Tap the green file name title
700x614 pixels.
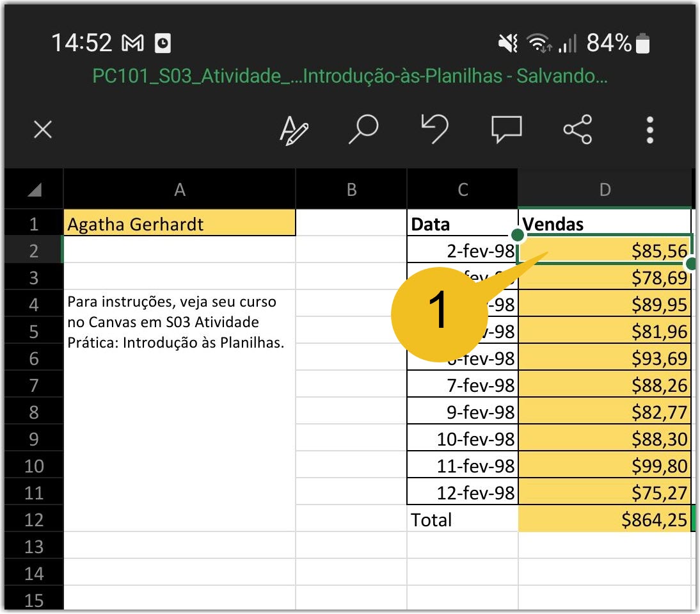point(350,76)
